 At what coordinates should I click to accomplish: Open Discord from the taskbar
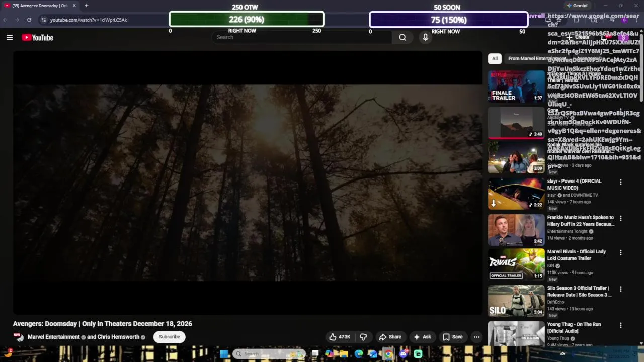403,354
